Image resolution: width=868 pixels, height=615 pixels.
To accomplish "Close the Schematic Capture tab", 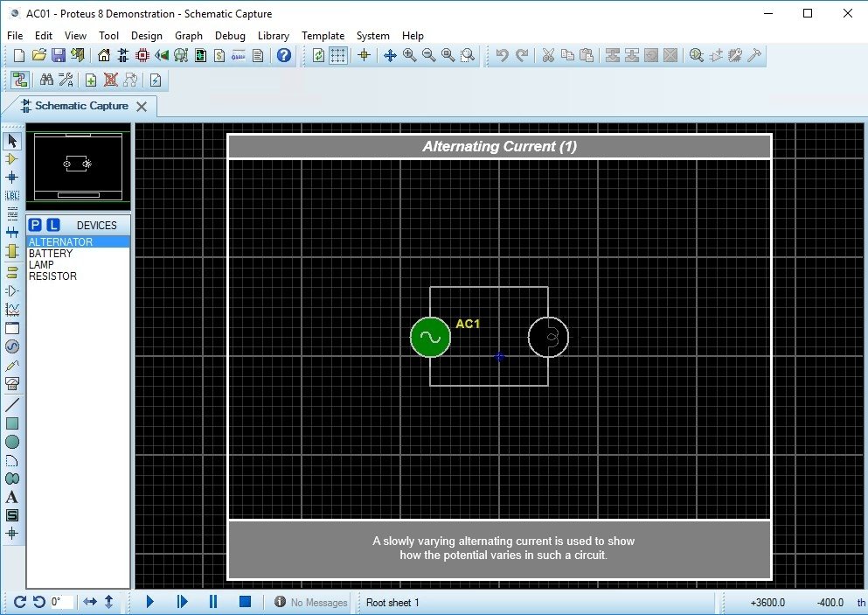I will (x=142, y=107).
